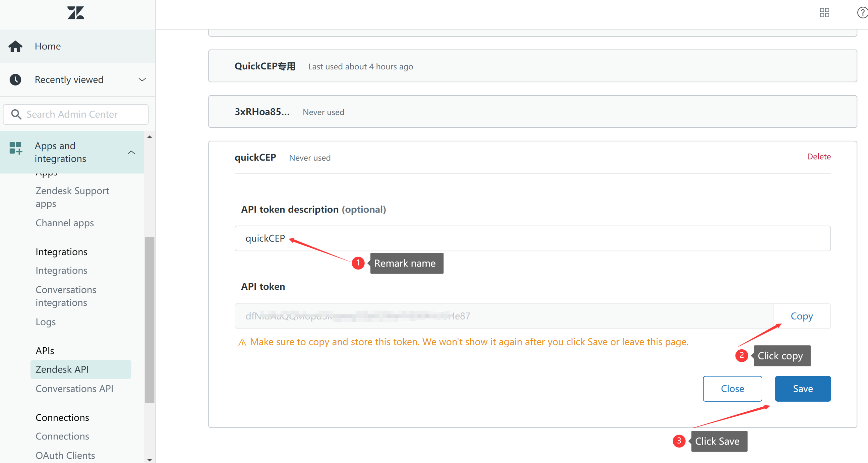The height and width of the screenshot is (463, 868).
Task: Click the search magnifier icon
Action: 16,114
